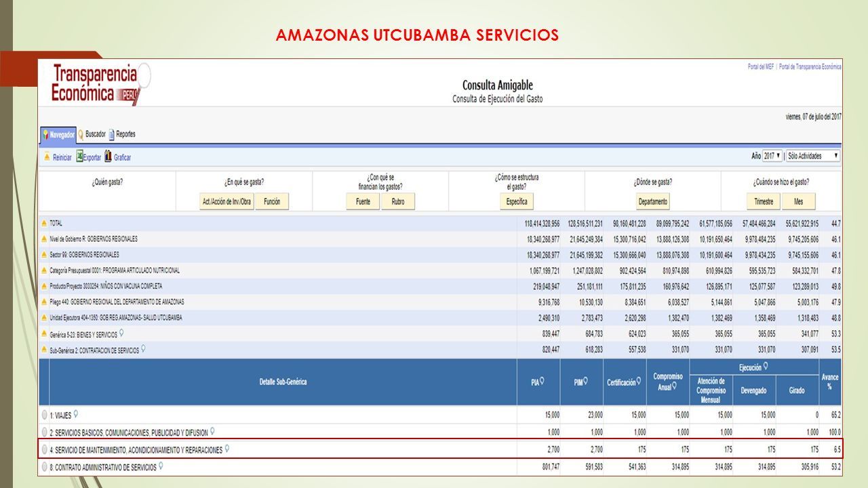The height and width of the screenshot is (488, 868).
Task: Click the Trimestre button
Action: click(x=764, y=201)
